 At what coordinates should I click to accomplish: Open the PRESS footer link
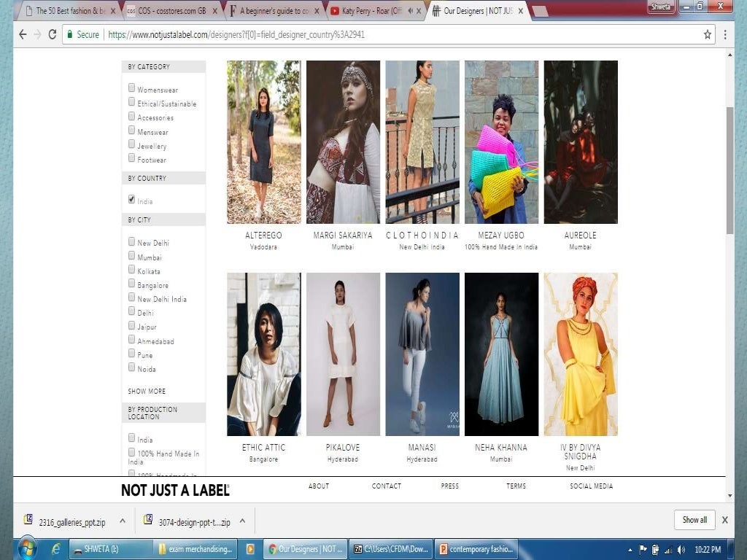449,486
